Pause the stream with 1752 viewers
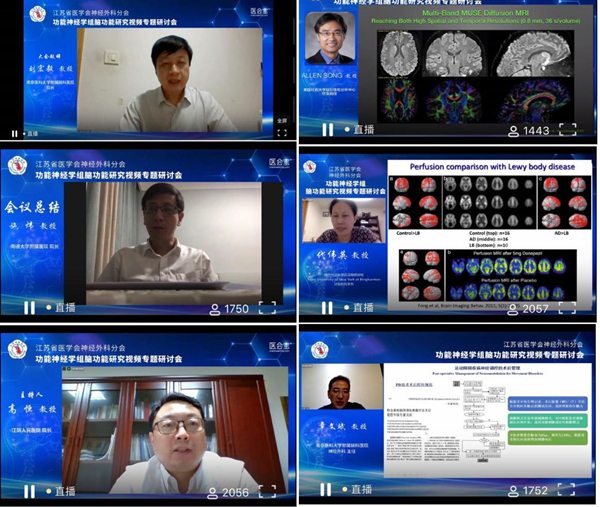This screenshot has width=600, height=507. point(327,491)
